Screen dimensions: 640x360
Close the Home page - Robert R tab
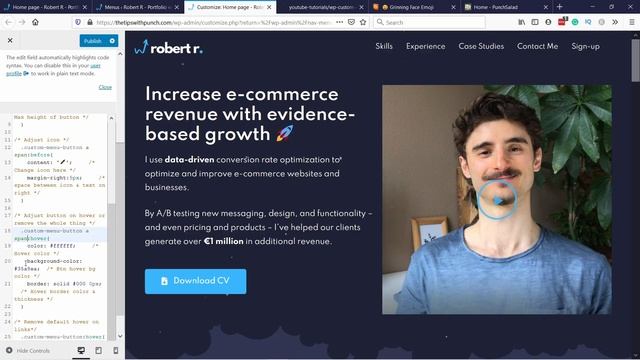pyautogui.click(x=84, y=7)
